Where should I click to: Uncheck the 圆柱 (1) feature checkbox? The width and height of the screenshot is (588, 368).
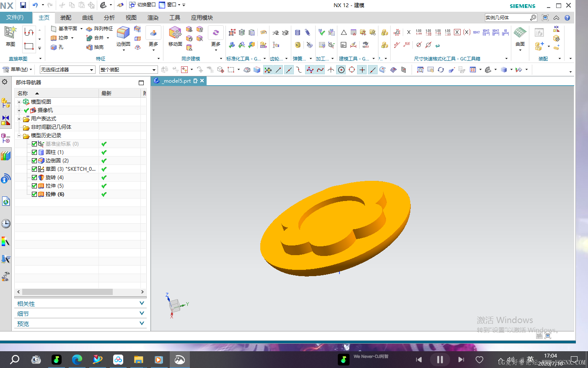click(x=34, y=152)
